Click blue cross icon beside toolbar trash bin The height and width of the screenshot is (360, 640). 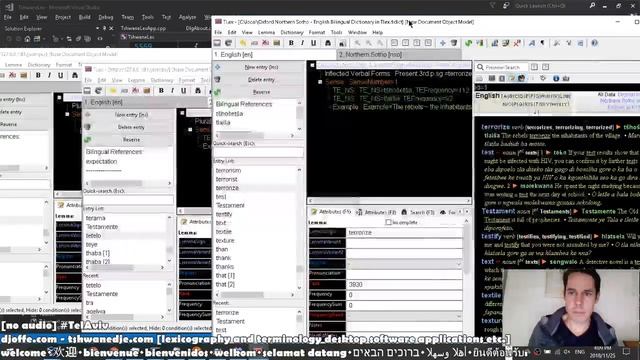pos(442,43)
